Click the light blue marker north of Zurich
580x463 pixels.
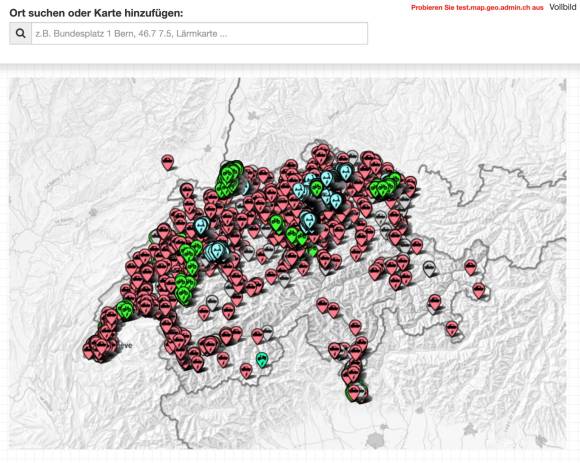click(345, 172)
